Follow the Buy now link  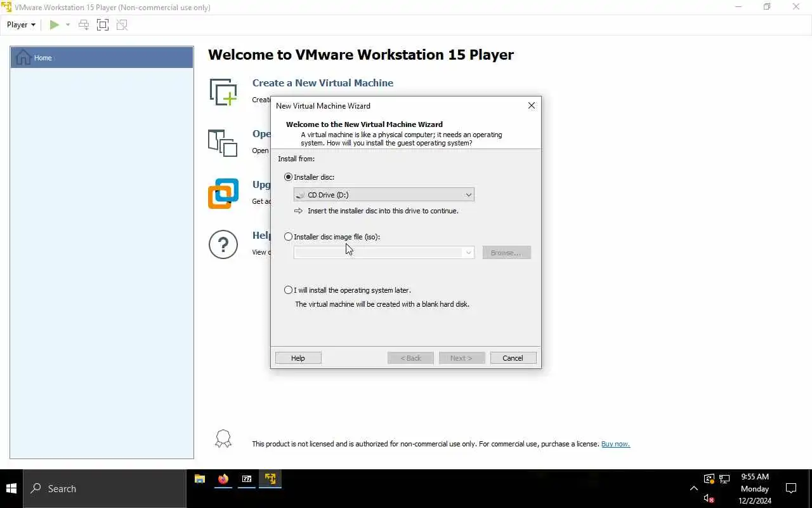pos(615,444)
